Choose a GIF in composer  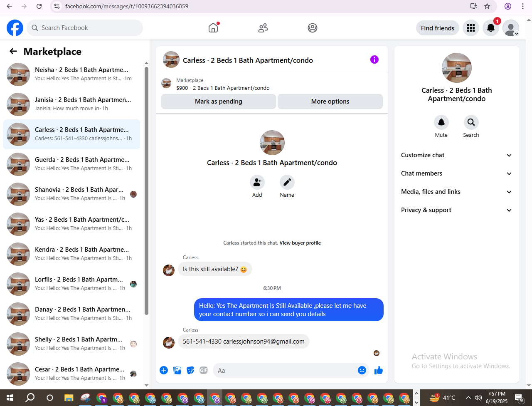point(204,370)
